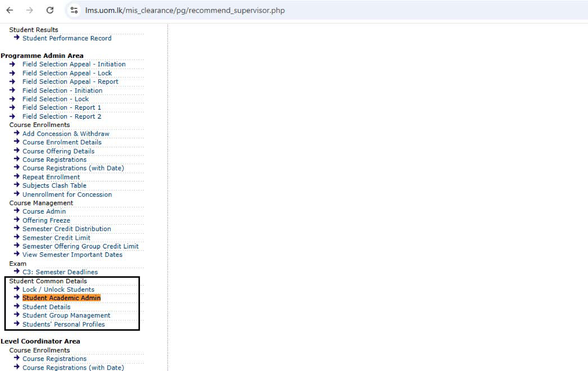Screen dimensions: 588x371
Task: Open Course Offering Details
Action: (x=58, y=151)
